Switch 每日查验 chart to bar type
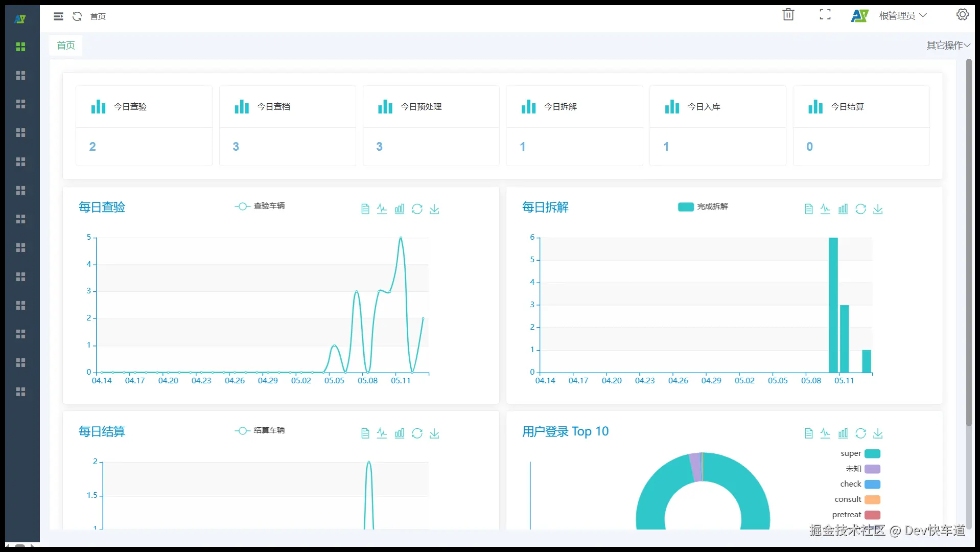This screenshot has width=980, height=552. [400, 209]
